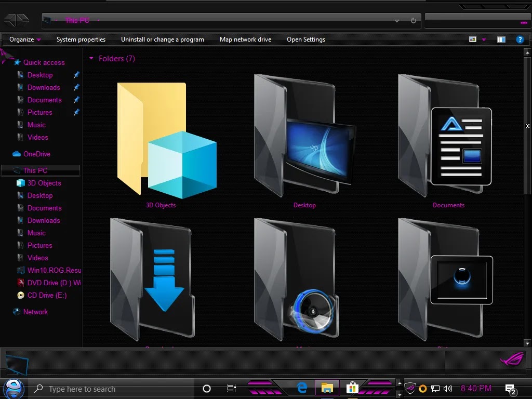Screen dimensions: 532x399
Task: Select Videos under Quick access
Action: pyautogui.click(x=37, y=137)
